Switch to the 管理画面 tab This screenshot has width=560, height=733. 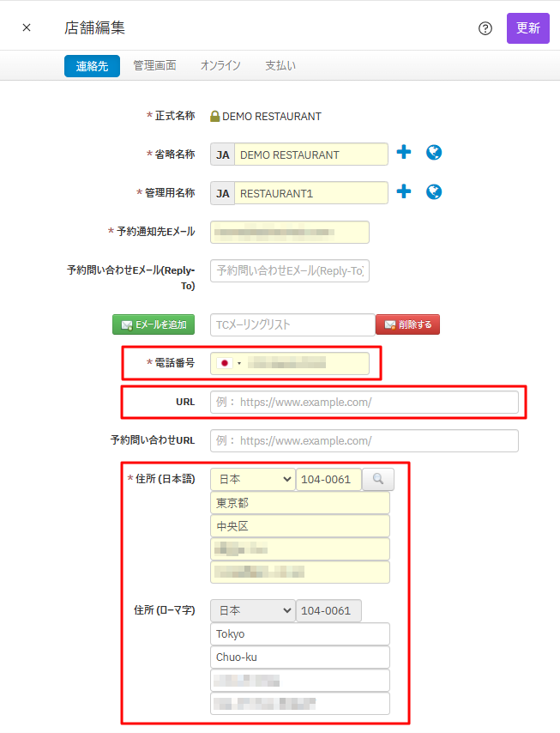(x=154, y=66)
